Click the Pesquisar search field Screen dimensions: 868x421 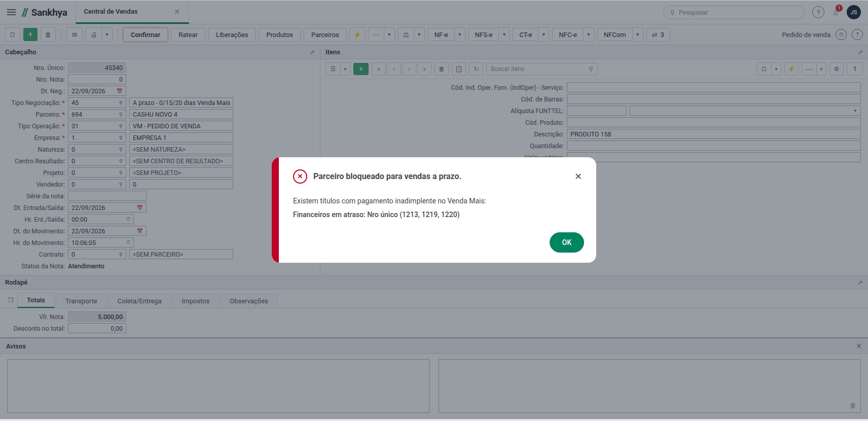734,12
